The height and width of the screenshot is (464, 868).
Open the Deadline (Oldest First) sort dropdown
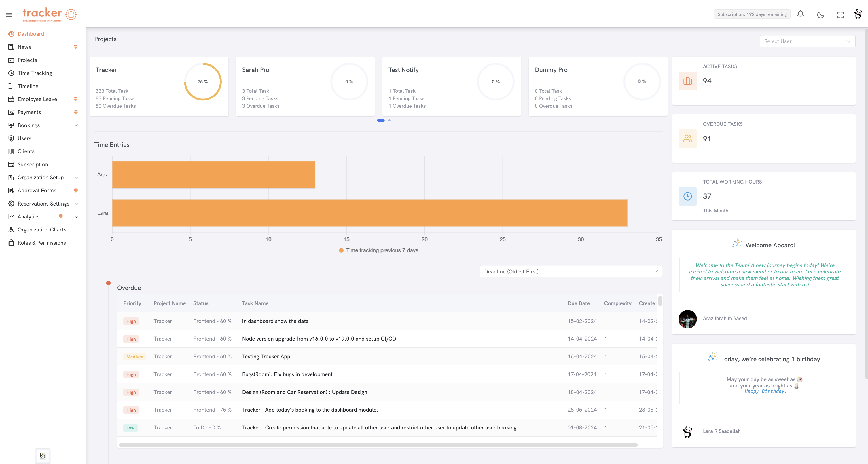[571, 271]
